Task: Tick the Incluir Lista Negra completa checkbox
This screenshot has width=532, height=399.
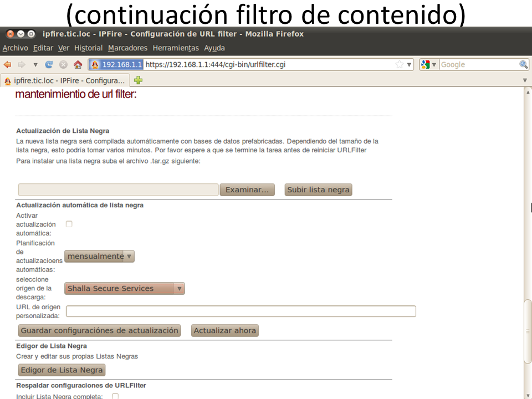Action: coord(115,396)
